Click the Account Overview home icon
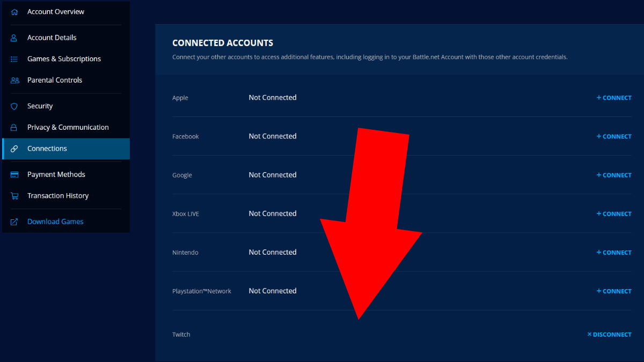 coord(14,12)
